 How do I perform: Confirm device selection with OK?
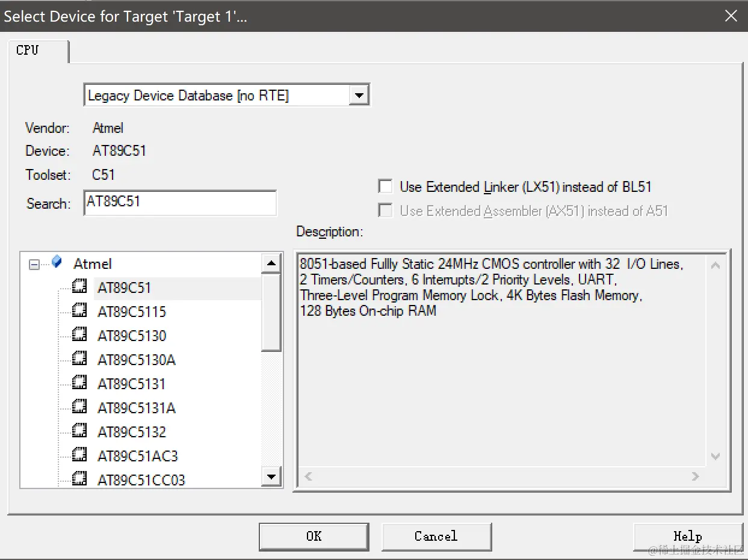point(314,536)
